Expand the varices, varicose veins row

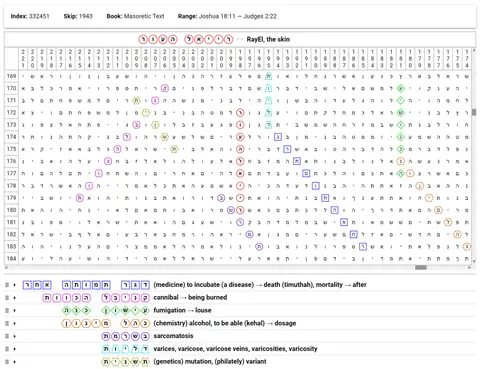[x=15, y=349]
